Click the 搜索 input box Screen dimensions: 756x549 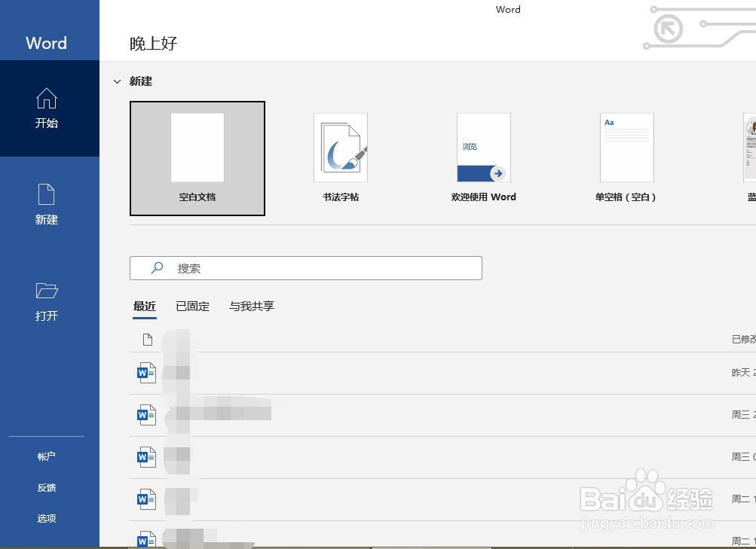click(x=306, y=268)
